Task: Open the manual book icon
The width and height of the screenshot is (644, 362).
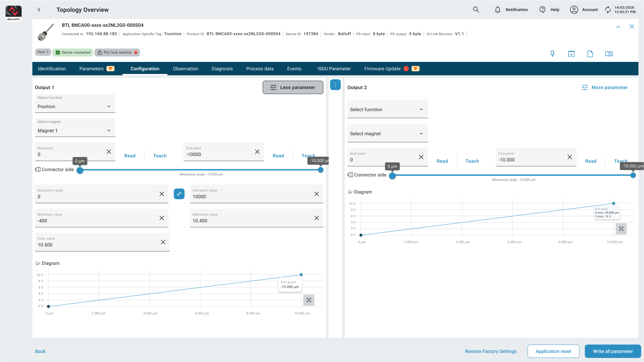Action: pyautogui.click(x=609, y=54)
